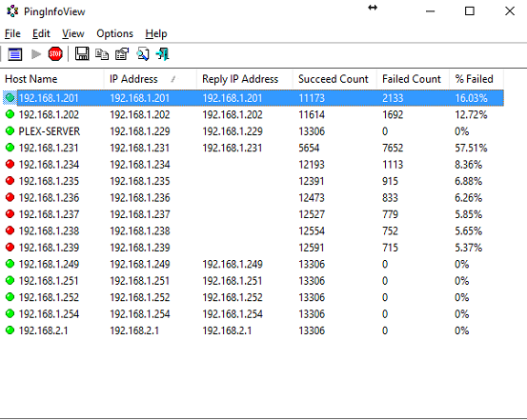Image resolution: width=527 pixels, height=420 pixels.
Task: Click the PingInfoView title bar app icon
Action: 12,11
